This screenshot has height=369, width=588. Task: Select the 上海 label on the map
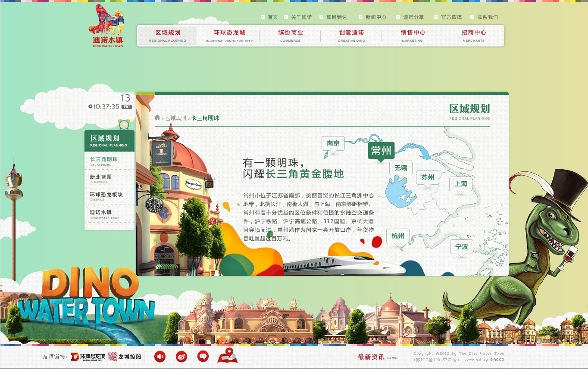[460, 184]
